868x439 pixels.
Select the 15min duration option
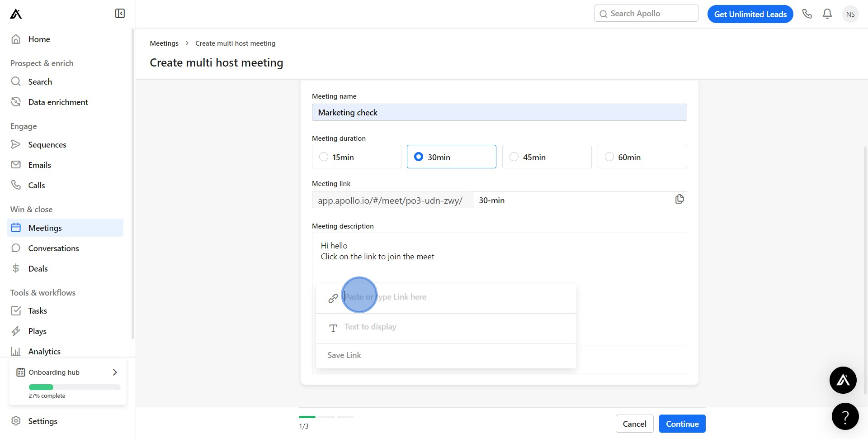(357, 157)
